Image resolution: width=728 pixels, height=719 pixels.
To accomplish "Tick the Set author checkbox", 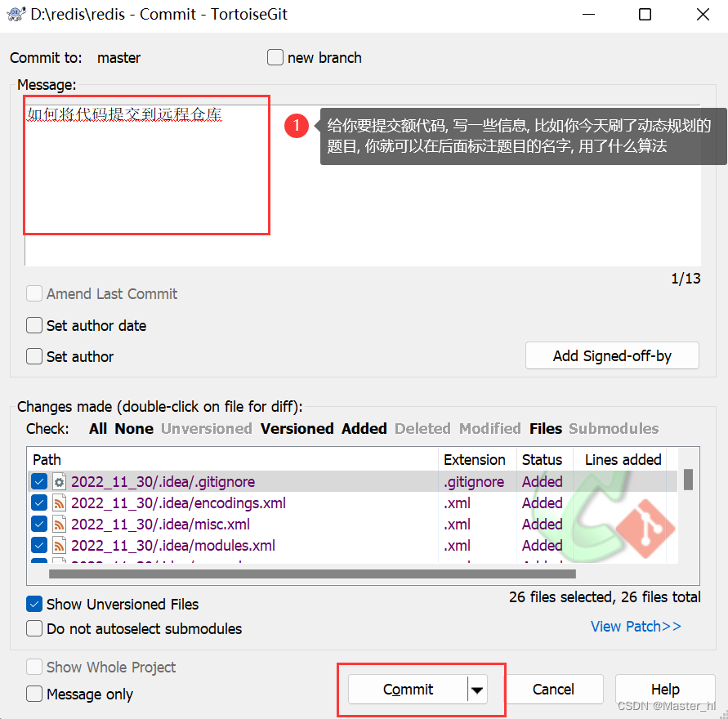I will [x=34, y=356].
